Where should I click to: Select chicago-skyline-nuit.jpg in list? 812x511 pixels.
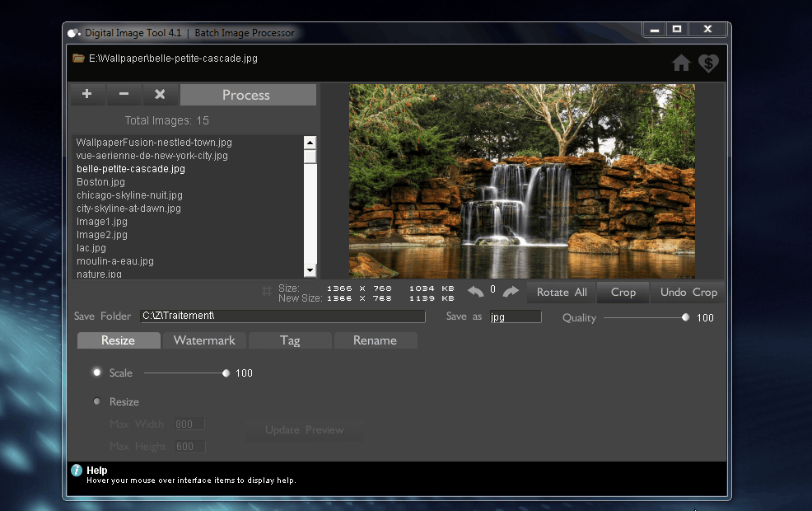click(x=129, y=195)
